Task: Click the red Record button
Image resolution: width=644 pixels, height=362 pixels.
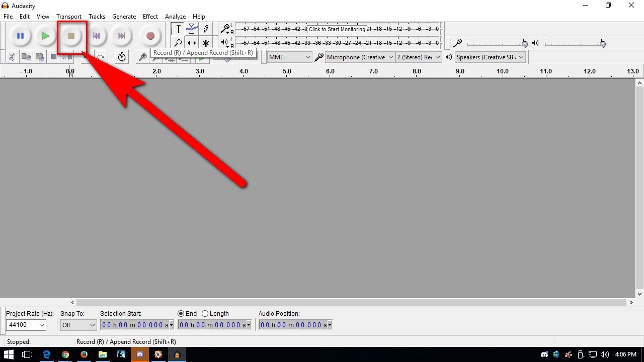Action: [x=150, y=36]
